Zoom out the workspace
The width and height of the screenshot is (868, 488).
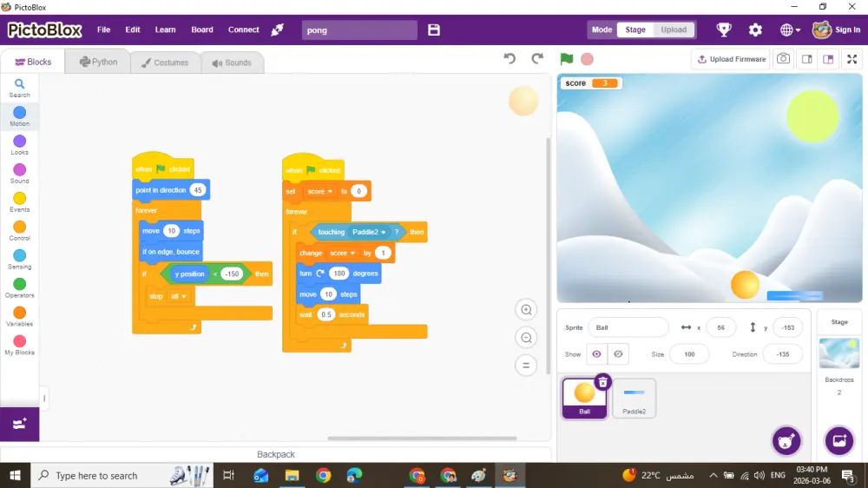click(526, 337)
